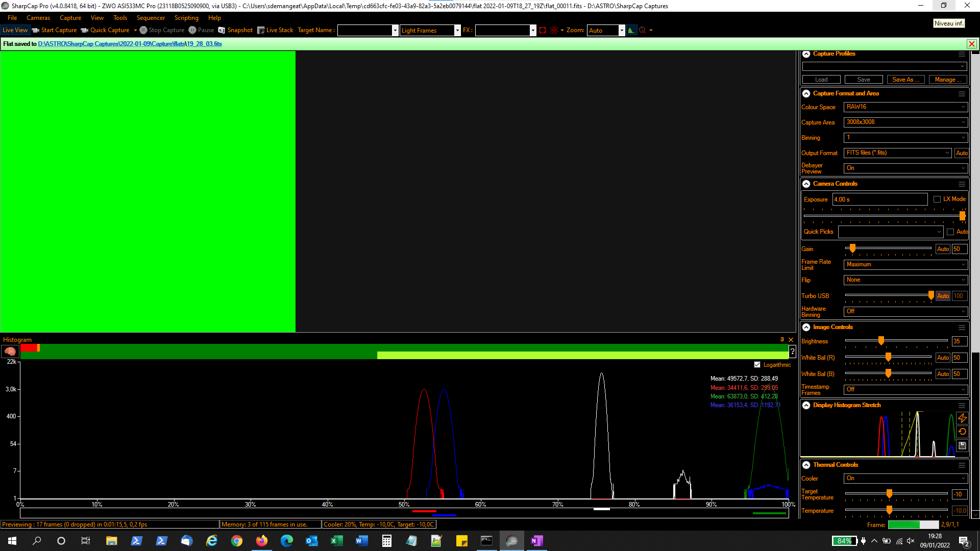Click the histogram bar help question mark
980x551 pixels.
(792, 352)
